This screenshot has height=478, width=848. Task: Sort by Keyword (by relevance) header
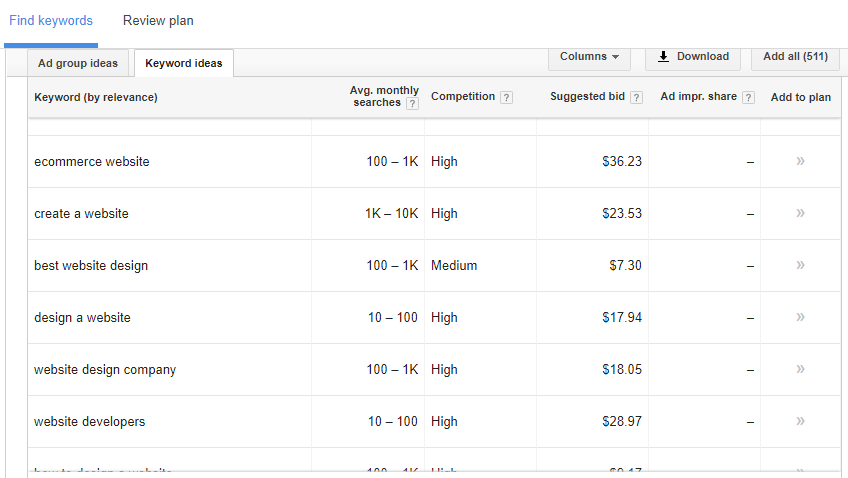coord(96,97)
